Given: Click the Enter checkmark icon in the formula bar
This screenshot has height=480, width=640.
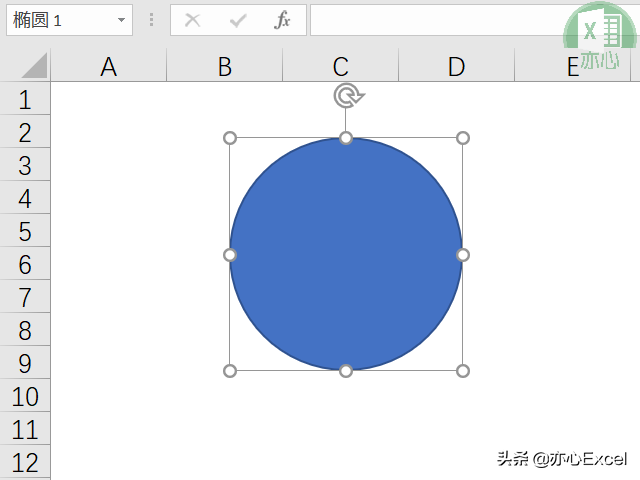Looking at the screenshot, I should point(238,20).
